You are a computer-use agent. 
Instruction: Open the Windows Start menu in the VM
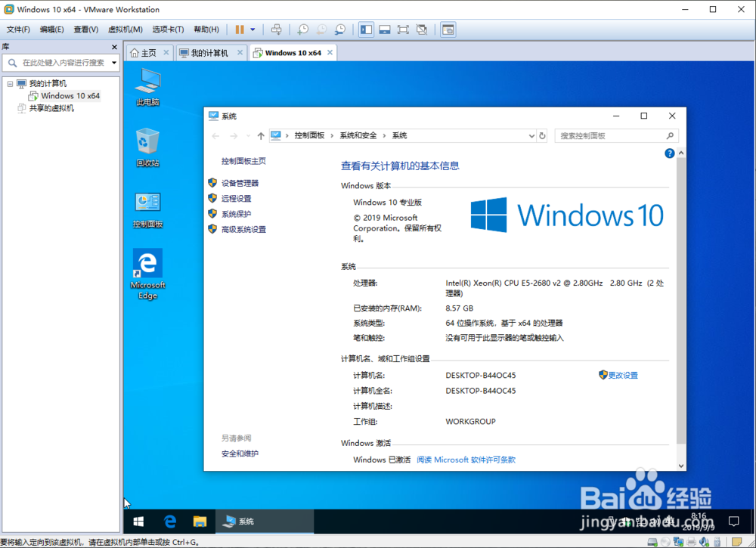(138, 522)
